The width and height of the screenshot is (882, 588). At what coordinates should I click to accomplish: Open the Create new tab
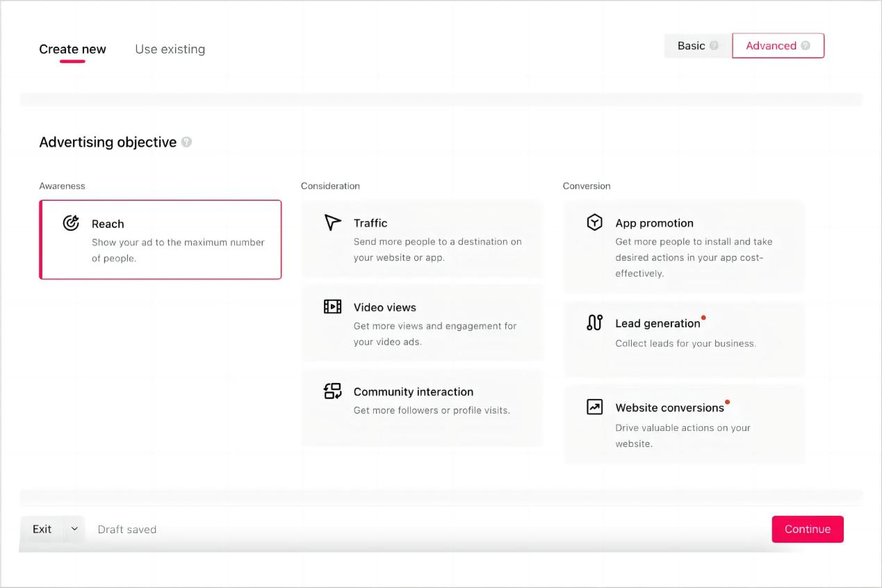click(x=72, y=49)
